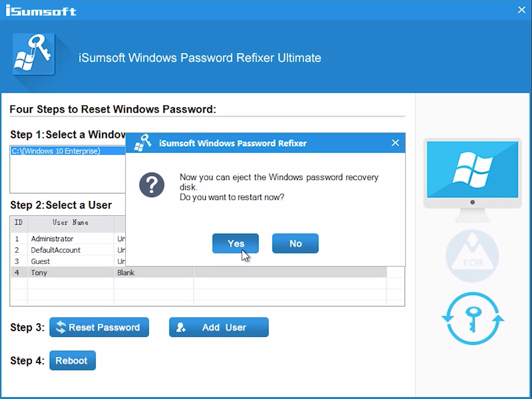Click the faded FOR triangle icon
Screen dimensions: 532x399
[472, 256]
